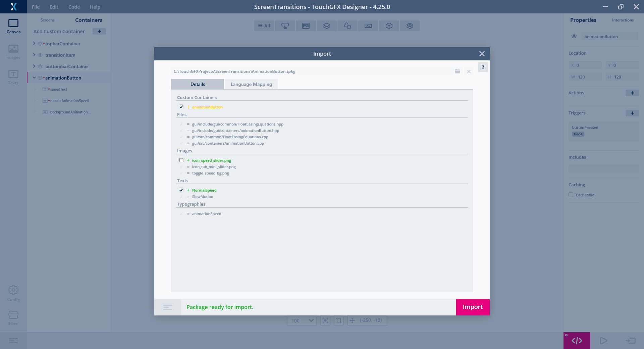Toggle the log lines icon in Import dialog
The image size is (644, 349).
(x=168, y=307)
